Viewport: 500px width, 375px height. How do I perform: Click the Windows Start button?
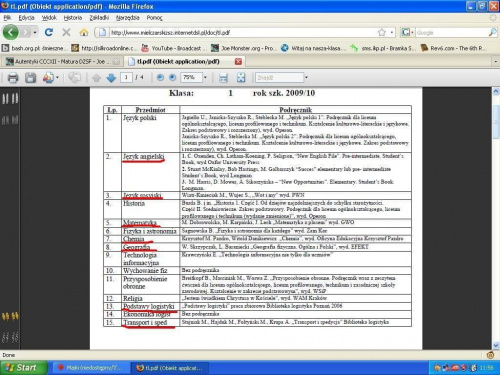point(23,368)
